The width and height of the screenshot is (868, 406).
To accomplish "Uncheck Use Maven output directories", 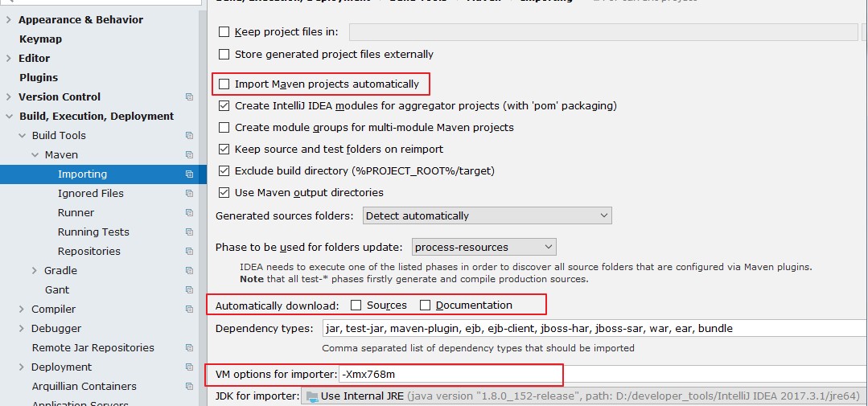I will (224, 193).
